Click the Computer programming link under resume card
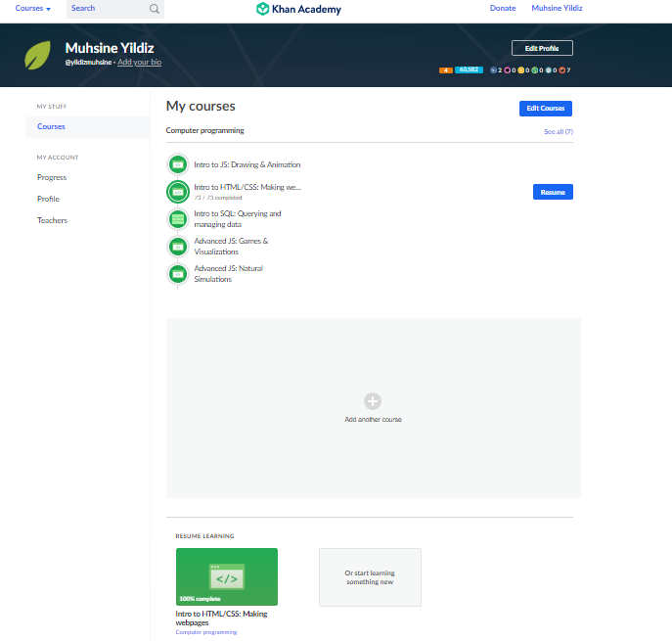The height and width of the screenshot is (641, 672). [206, 632]
